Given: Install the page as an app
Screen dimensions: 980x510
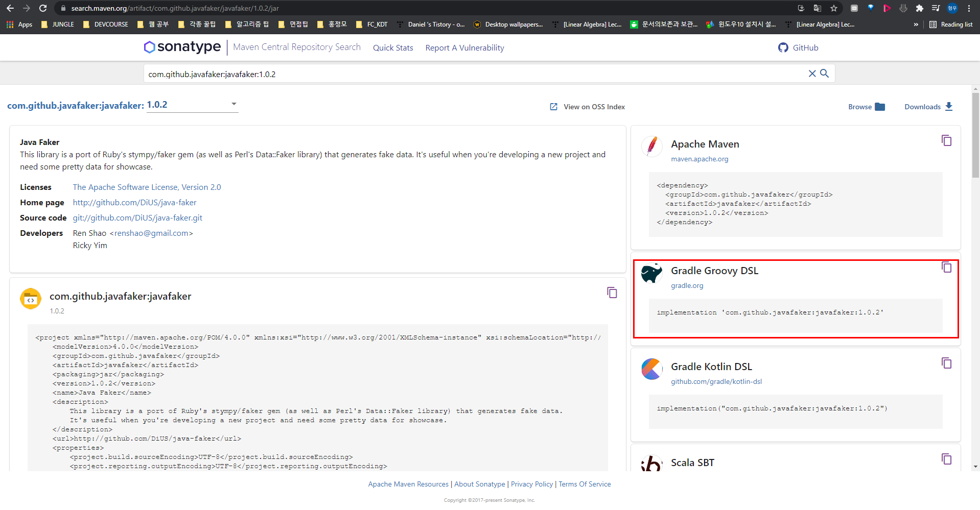Looking at the screenshot, I should (801, 8).
